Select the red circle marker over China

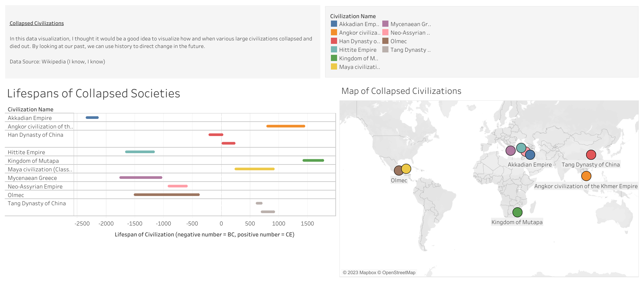click(591, 155)
